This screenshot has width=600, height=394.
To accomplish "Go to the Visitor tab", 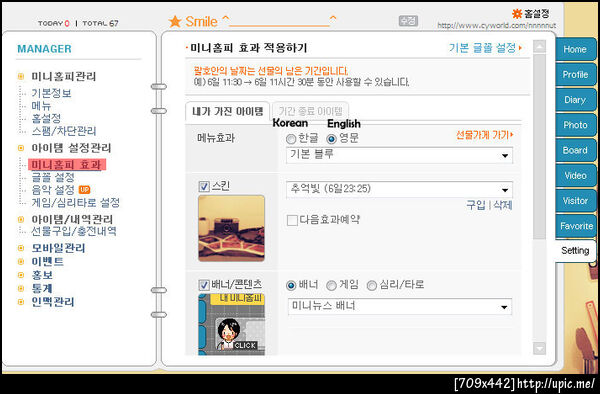I will (575, 201).
